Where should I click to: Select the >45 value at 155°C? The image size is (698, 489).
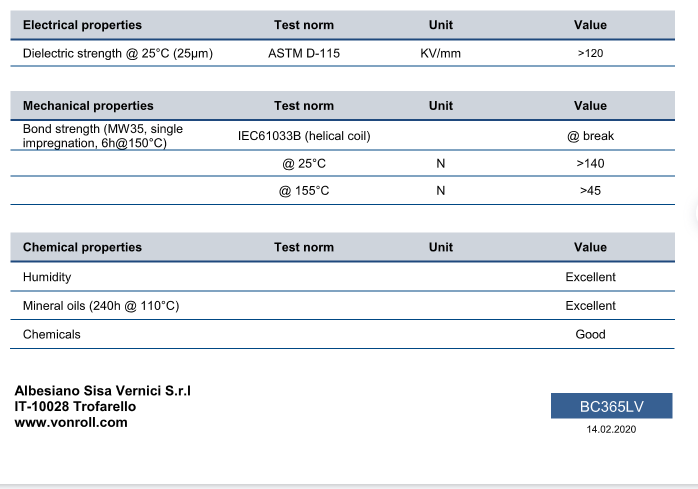click(x=590, y=190)
